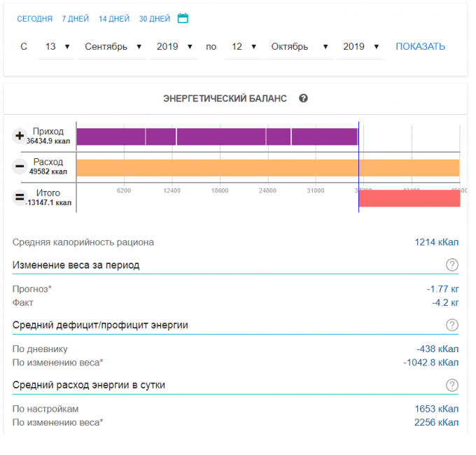Open the calendar date picker icon
The height and width of the screenshot is (455, 476).
pos(183,19)
